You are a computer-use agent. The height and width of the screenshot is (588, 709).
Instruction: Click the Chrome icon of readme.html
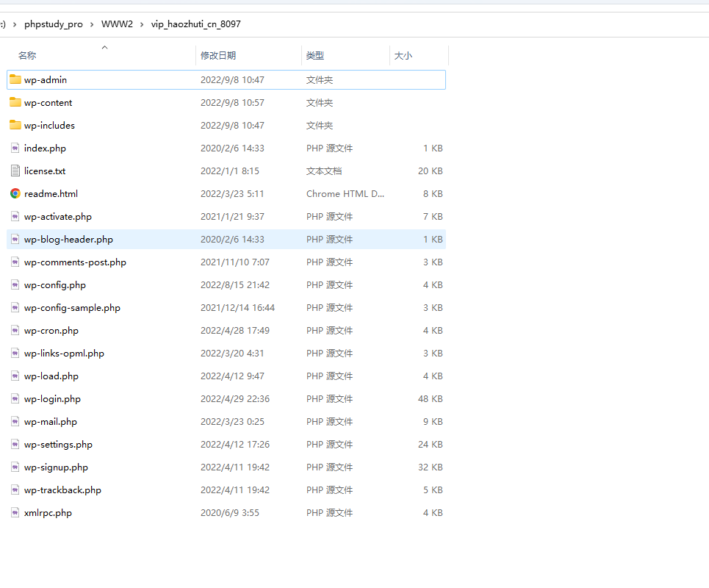click(x=15, y=193)
